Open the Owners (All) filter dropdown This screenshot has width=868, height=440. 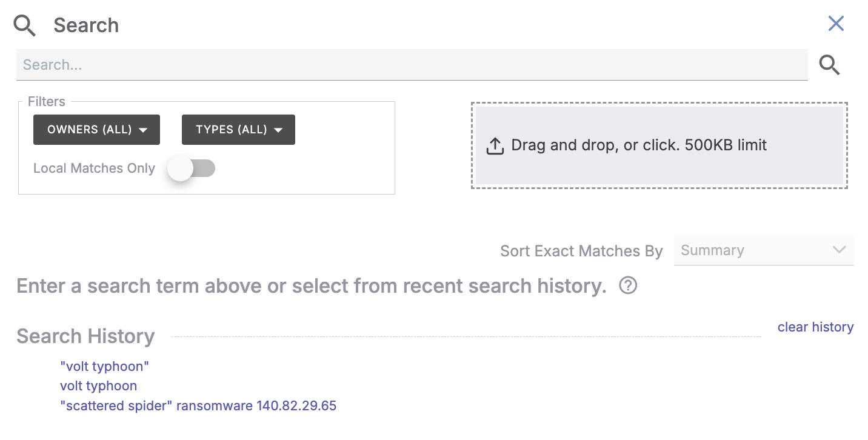pos(96,130)
